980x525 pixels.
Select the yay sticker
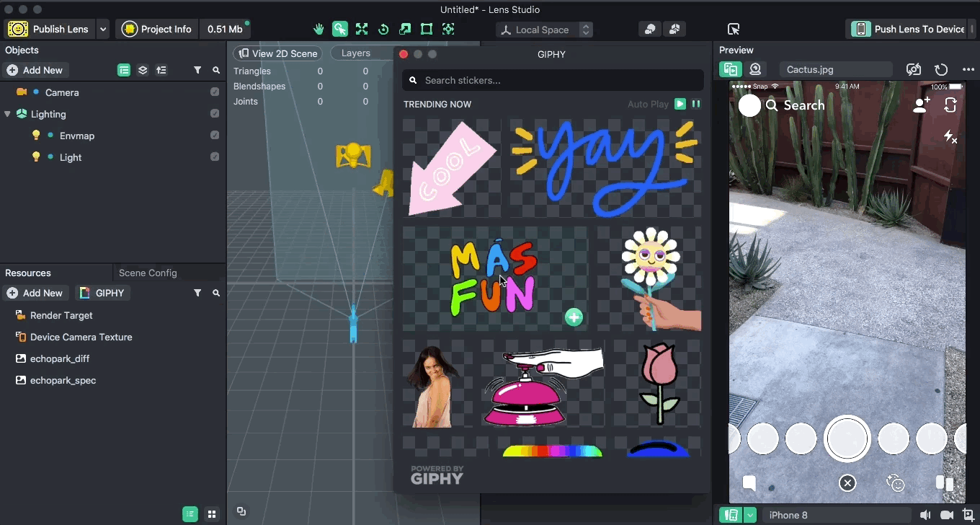[605, 168]
